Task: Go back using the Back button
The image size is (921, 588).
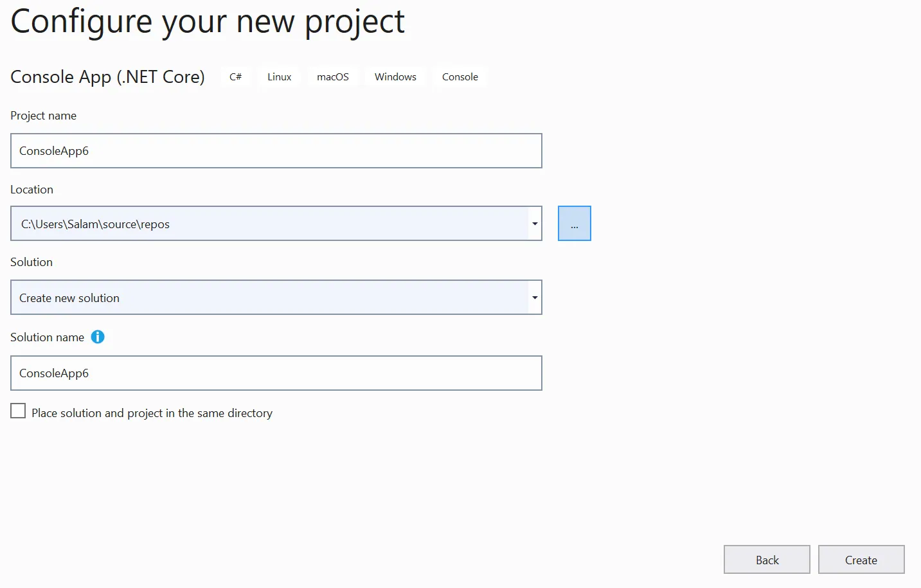Action: click(x=766, y=559)
